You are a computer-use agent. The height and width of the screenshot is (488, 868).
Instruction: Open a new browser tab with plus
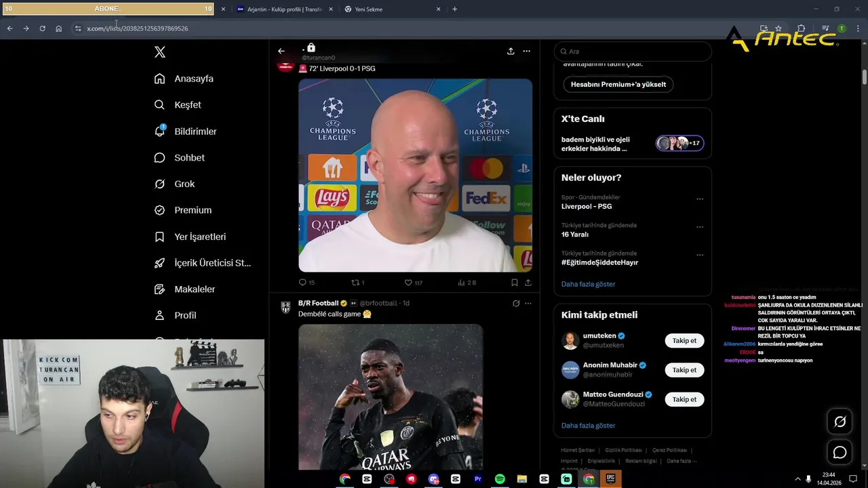[x=454, y=9]
